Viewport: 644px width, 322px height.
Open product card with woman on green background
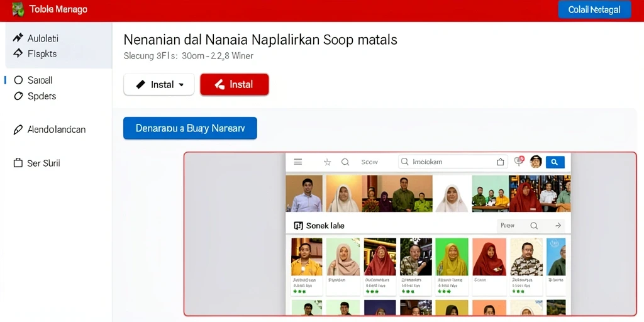click(x=452, y=267)
